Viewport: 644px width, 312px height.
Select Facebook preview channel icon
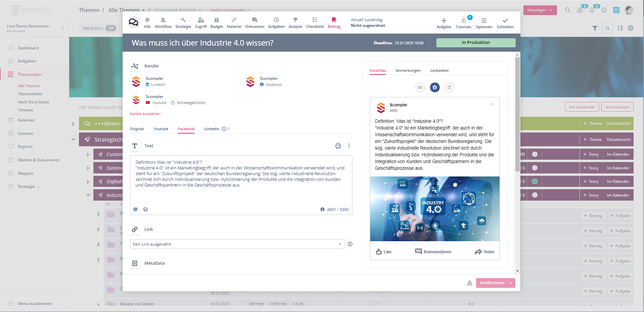point(435,88)
